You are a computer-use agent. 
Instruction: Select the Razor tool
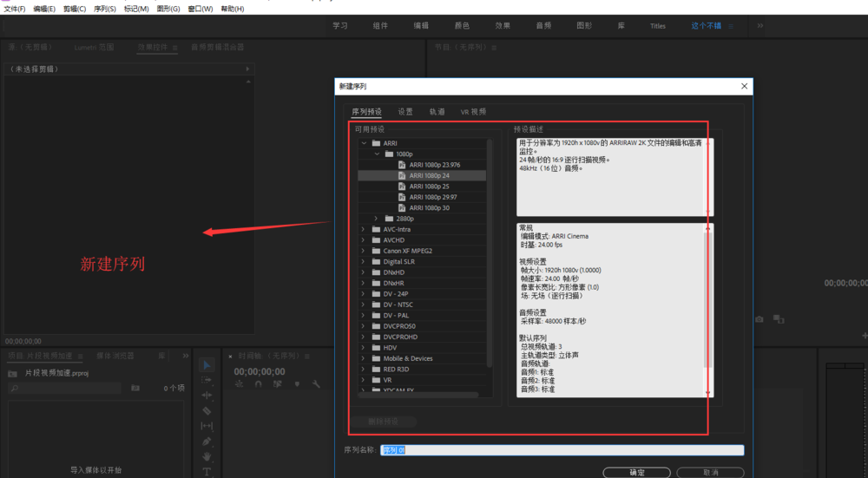point(207,410)
